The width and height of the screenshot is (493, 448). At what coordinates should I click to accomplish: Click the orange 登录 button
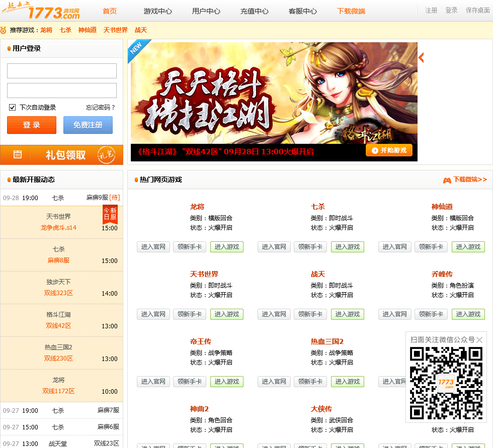32,125
